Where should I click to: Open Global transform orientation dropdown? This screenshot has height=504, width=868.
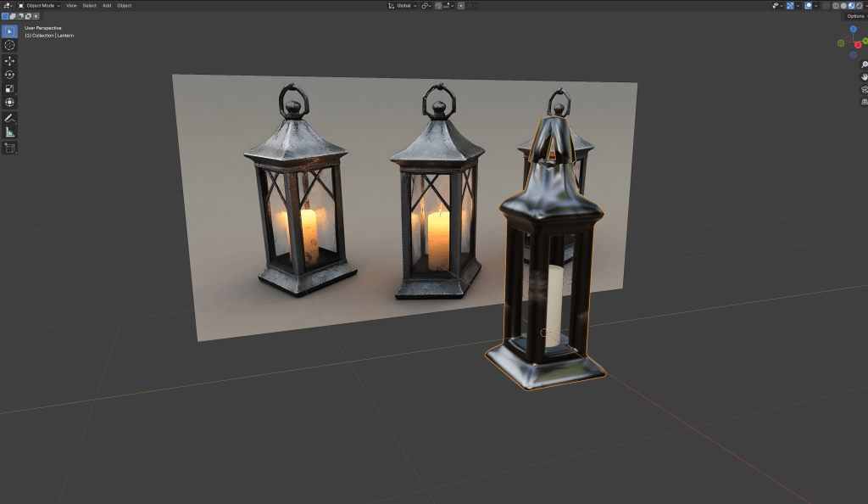coord(403,5)
